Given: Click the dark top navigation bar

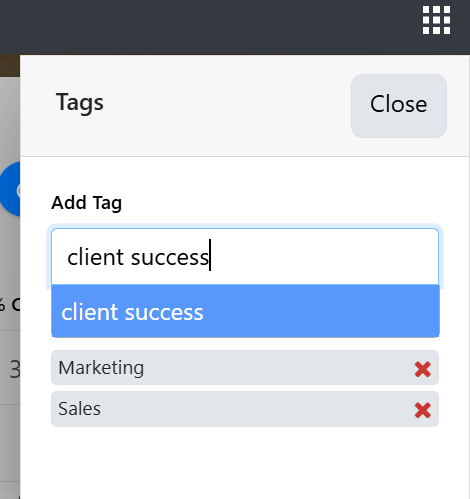Looking at the screenshot, I should pos(210,27).
